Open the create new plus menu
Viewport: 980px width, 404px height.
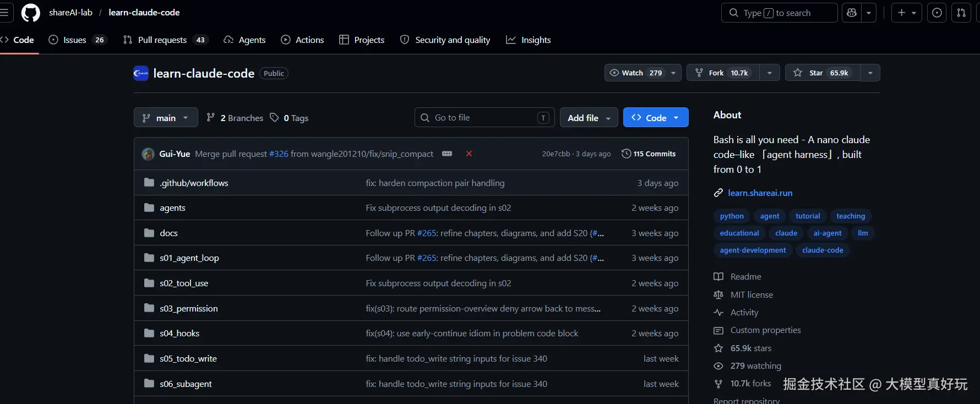coord(907,13)
